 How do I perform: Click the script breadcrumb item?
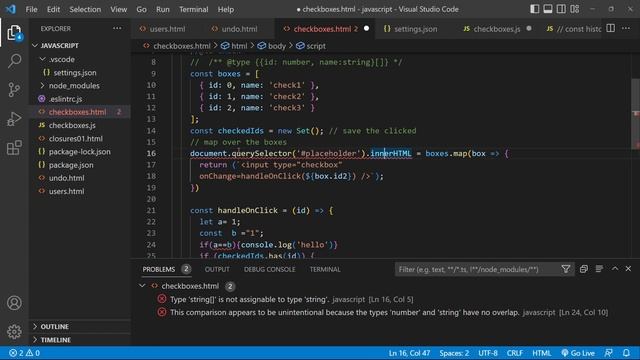(311, 46)
